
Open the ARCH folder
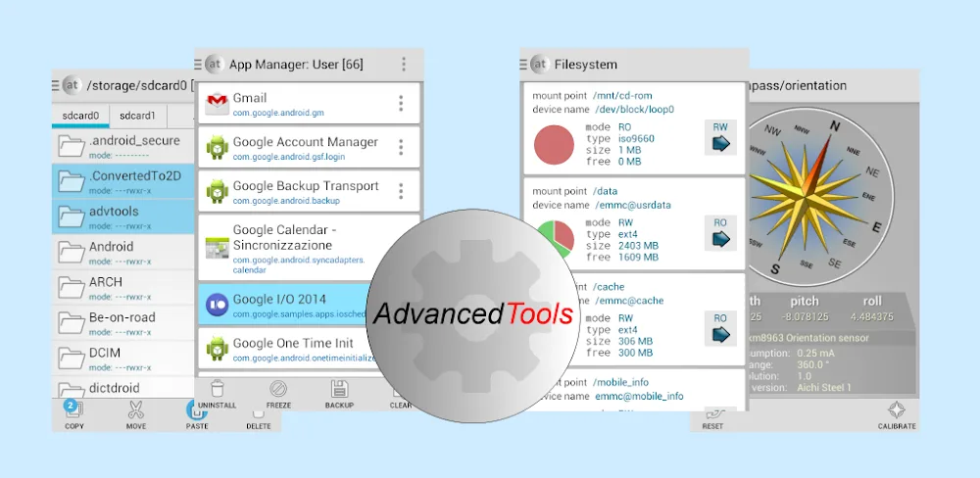tap(123, 287)
